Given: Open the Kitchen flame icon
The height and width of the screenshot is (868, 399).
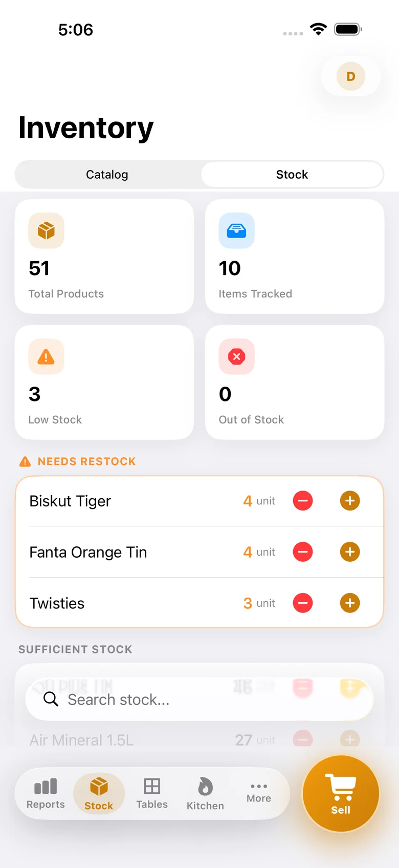Looking at the screenshot, I should click(205, 787).
